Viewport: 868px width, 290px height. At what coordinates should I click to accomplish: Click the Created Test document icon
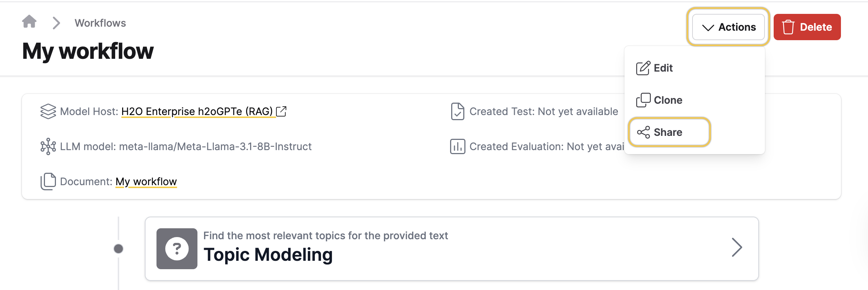tap(457, 111)
